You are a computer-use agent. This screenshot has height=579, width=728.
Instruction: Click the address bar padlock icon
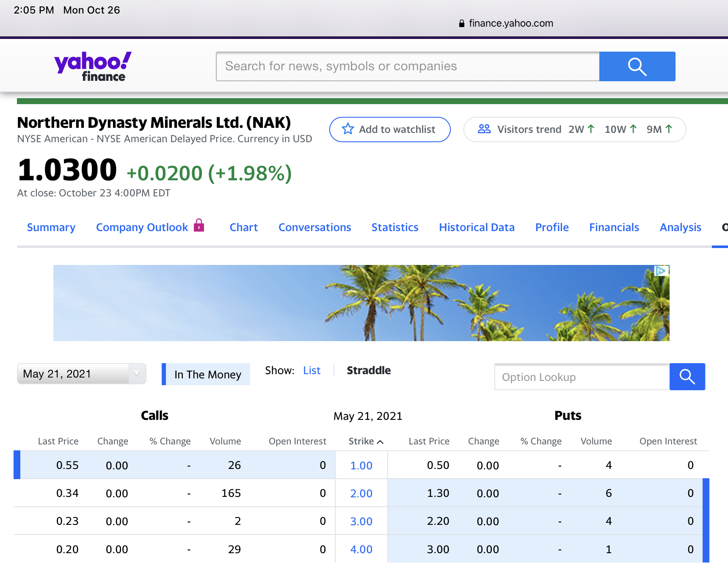pos(461,24)
